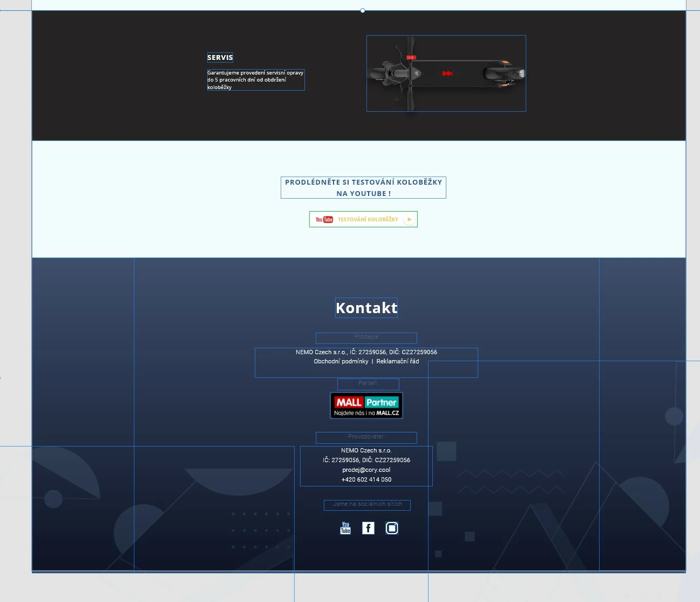Viewport: 700px width, 602px height.
Task: Select the SERVIS heading
Action: click(220, 57)
